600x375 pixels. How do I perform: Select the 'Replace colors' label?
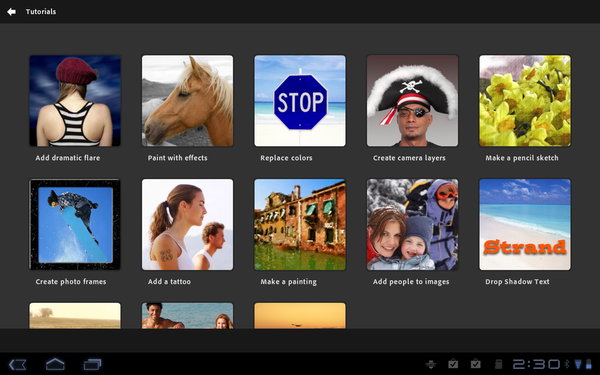pos(286,158)
